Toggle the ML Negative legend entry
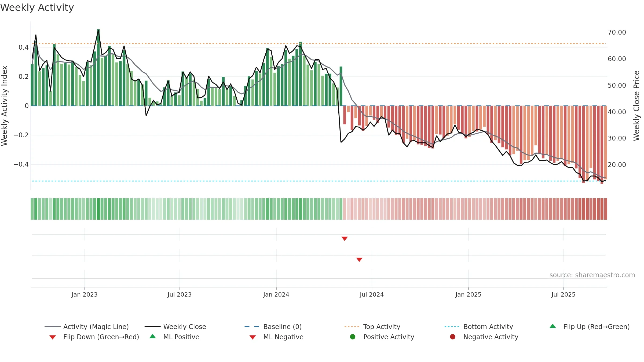This screenshot has width=644, height=362. tap(276, 337)
